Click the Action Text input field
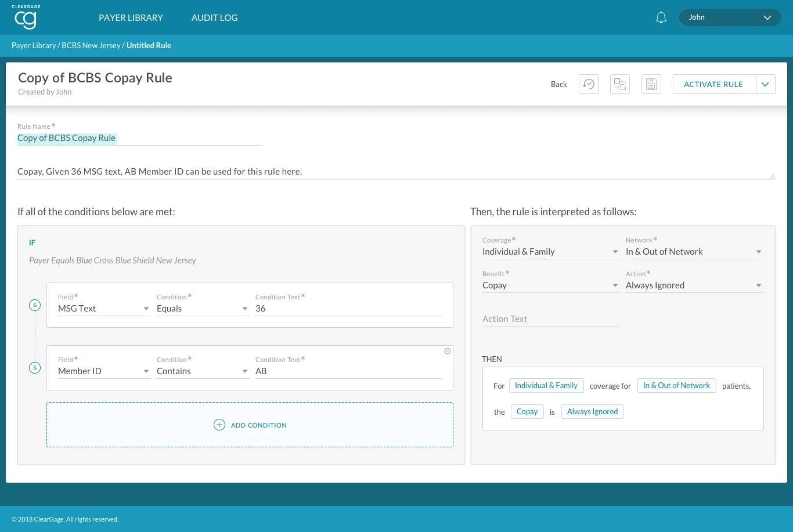793x532 pixels. [x=551, y=319]
